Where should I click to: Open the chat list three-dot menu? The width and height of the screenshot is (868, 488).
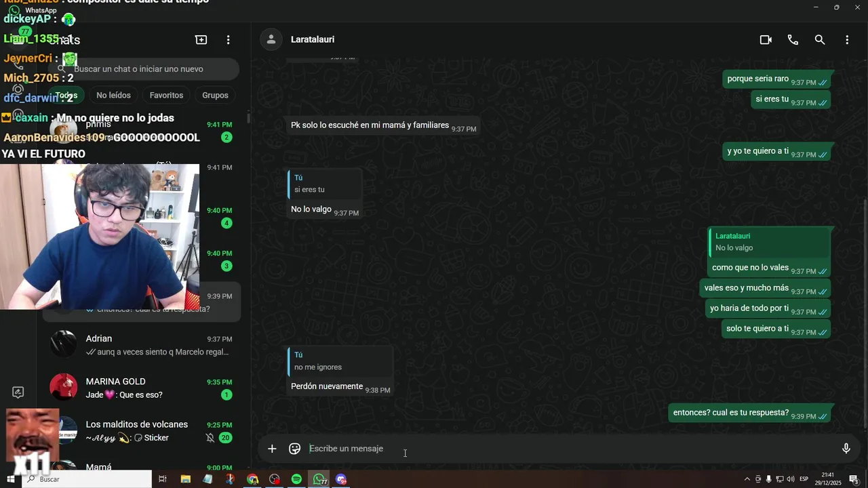tap(229, 40)
